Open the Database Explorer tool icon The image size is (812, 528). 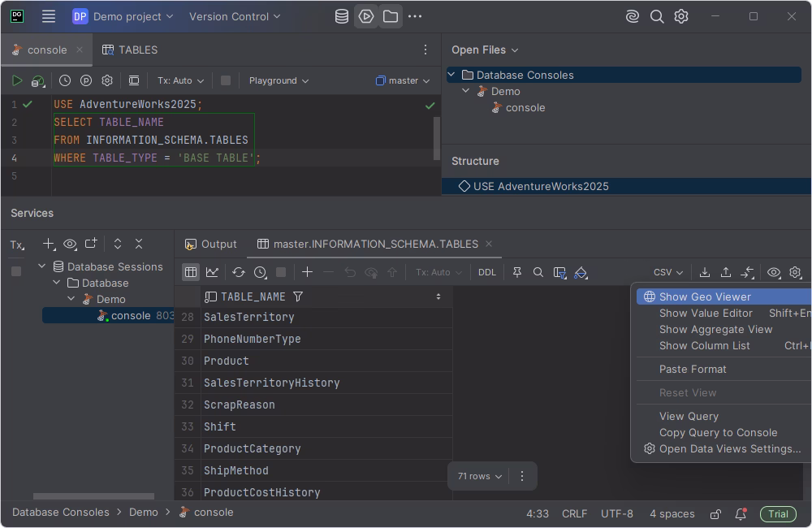341,16
